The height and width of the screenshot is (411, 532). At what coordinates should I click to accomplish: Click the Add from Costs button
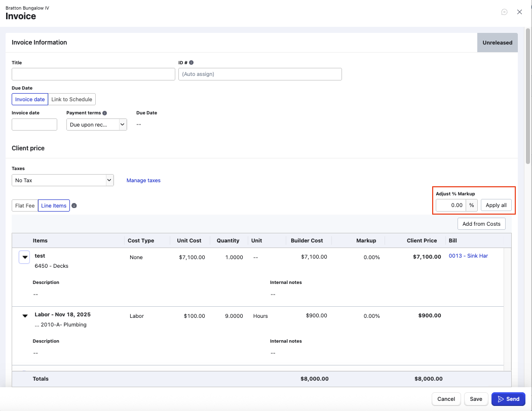pyautogui.click(x=481, y=224)
